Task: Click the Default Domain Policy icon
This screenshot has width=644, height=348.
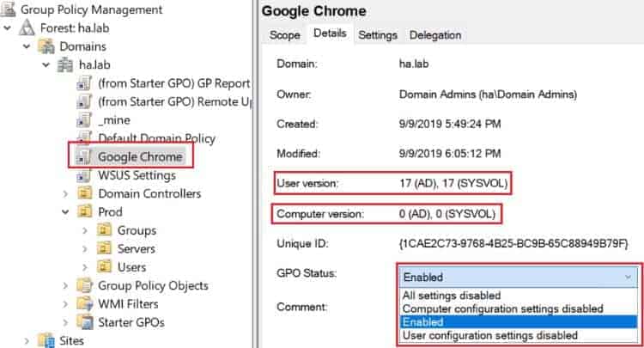Action: [x=84, y=137]
